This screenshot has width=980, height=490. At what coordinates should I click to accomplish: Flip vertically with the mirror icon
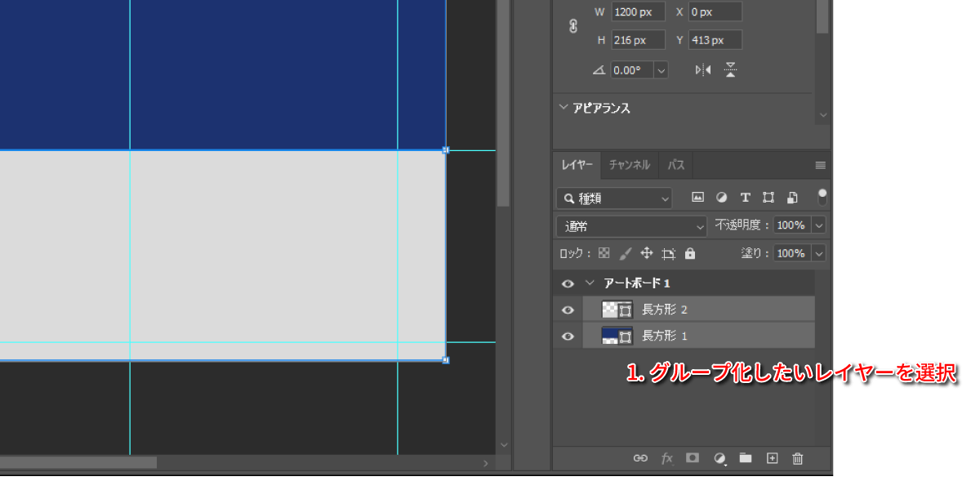click(731, 70)
